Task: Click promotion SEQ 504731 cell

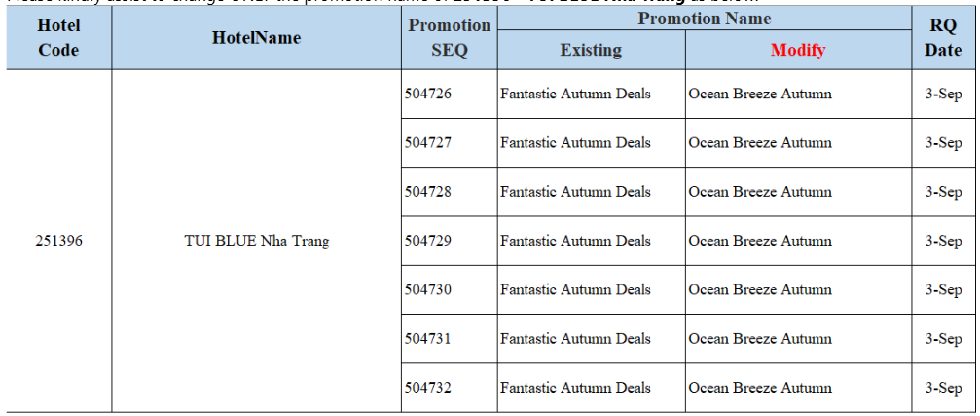Action: tap(428, 339)
